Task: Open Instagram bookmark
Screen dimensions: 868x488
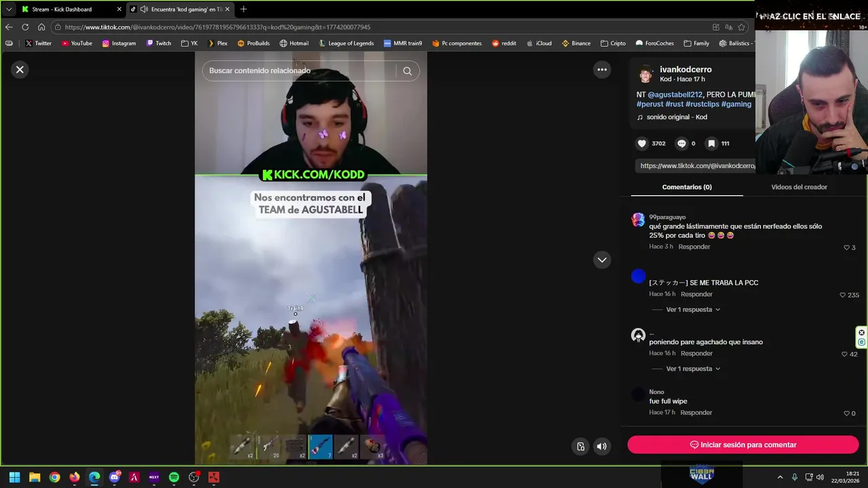Action: [119, 43]
